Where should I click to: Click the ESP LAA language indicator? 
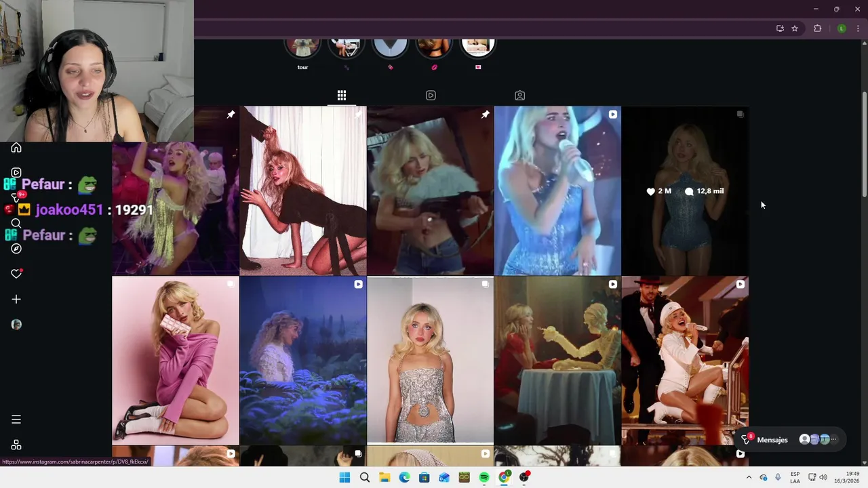pos(795,478)
